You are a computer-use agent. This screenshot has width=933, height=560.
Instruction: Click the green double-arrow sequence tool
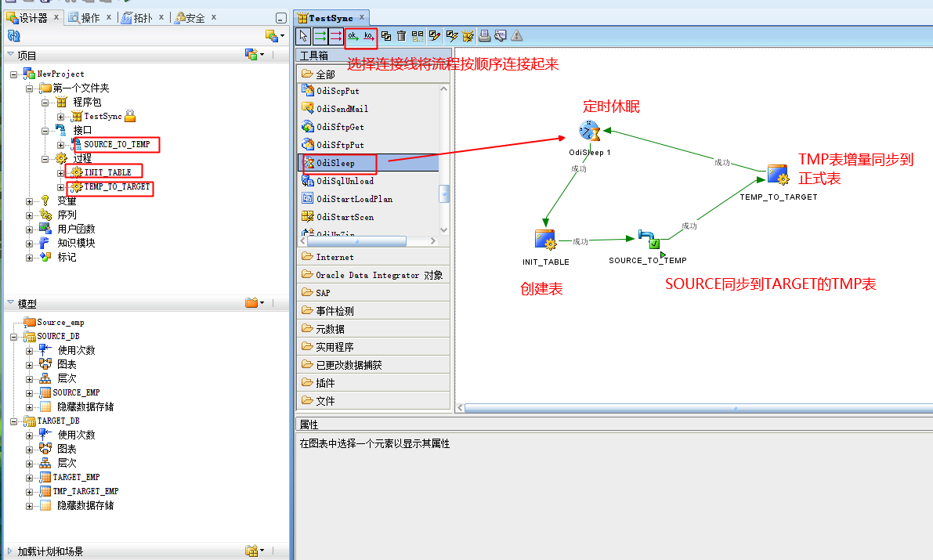tap(320, 36)
